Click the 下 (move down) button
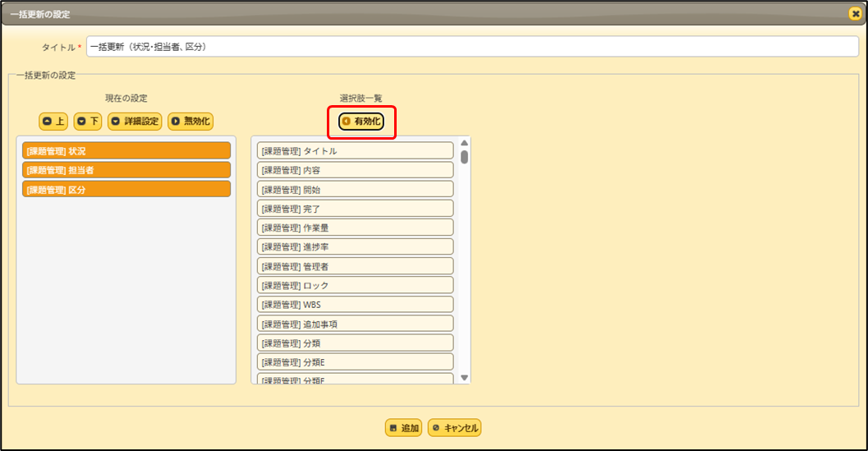 tap(88, 121)
